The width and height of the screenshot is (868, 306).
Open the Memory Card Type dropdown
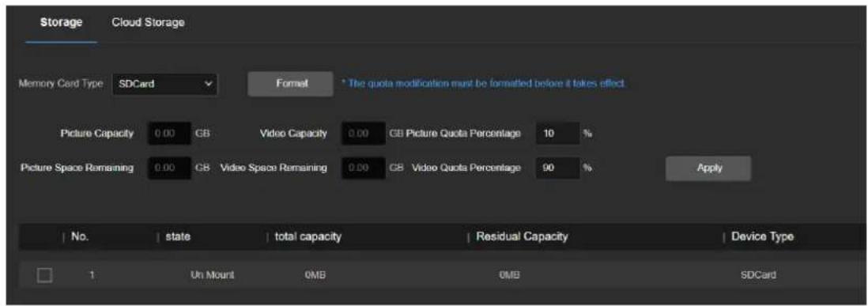coord(165,85)
